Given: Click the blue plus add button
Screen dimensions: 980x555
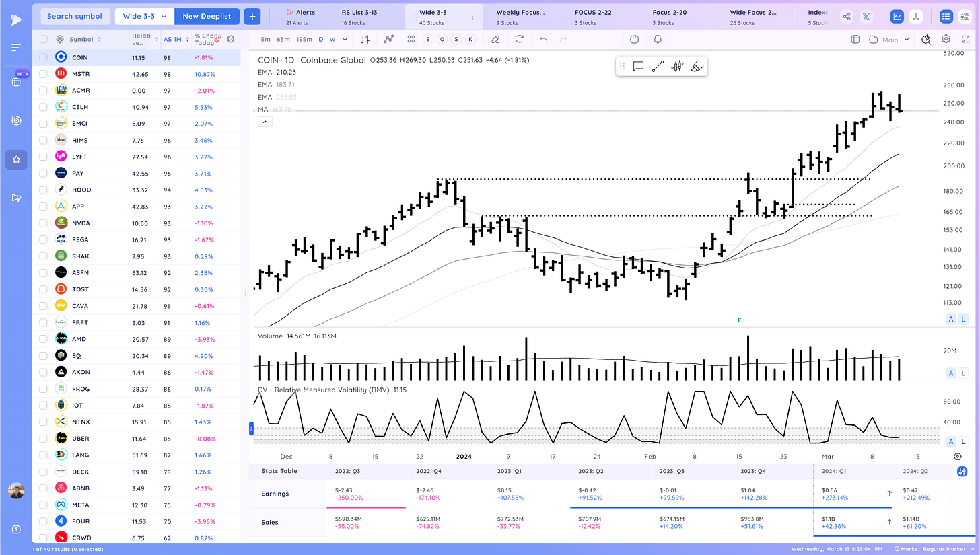Looking at the screenshot, I should pos(252,16).
